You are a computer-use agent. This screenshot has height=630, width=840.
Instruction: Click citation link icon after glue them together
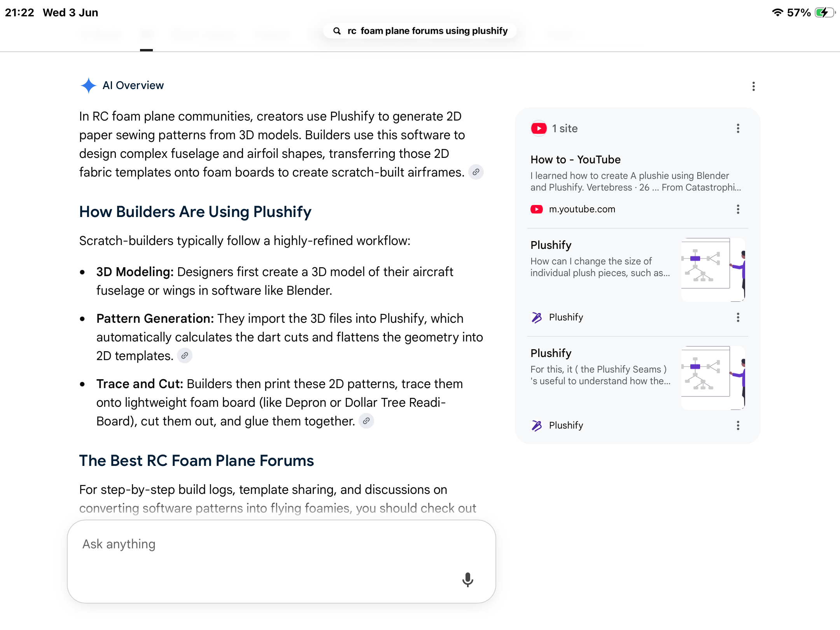pyautogui.click(x=366, y=421)
